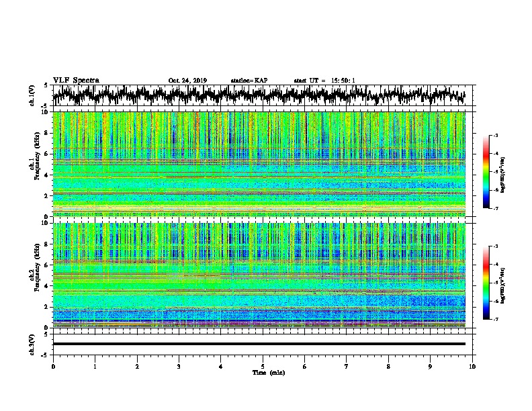Click the color scale bar beside ch.2 spectrogram
This screenshot has width=532, height=411.
pos(486,283)
